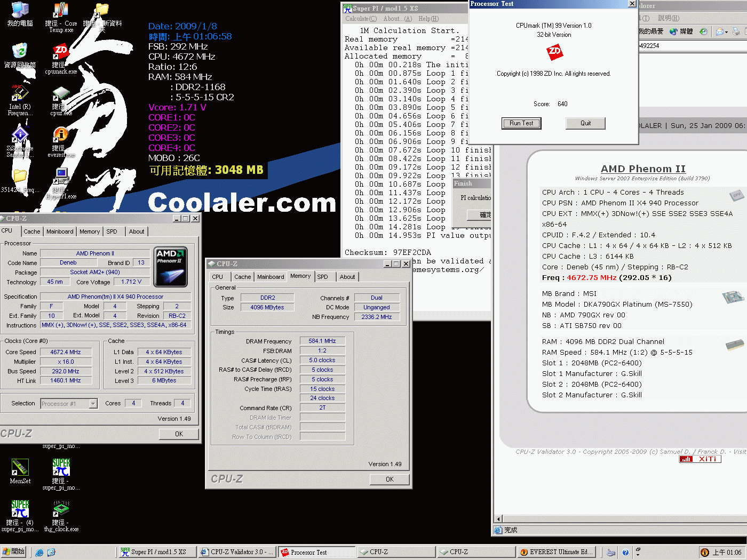The height and width of the screenshot is (560, 747).
Task: Launch the cpuz.exe desktop shortcut
Action: (x=61, y=94)
